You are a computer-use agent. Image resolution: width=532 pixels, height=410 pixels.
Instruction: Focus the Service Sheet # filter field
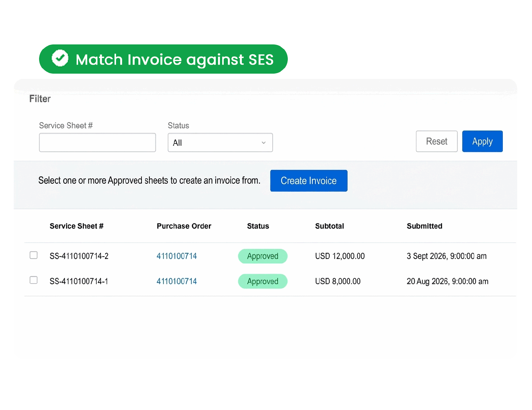point(97,143)
